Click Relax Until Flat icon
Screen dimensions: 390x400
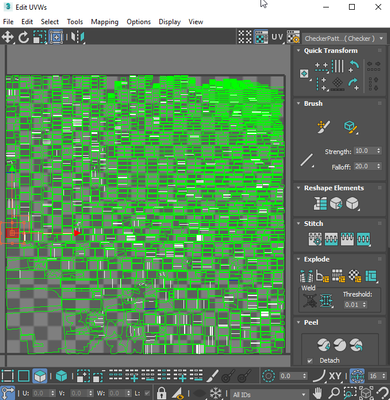[x=336, y=203]
